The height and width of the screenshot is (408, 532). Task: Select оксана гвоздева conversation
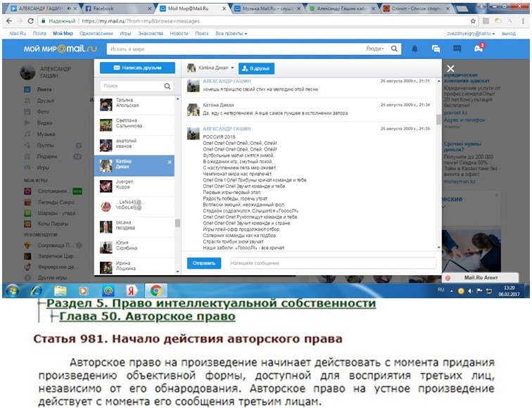(134, 227)
